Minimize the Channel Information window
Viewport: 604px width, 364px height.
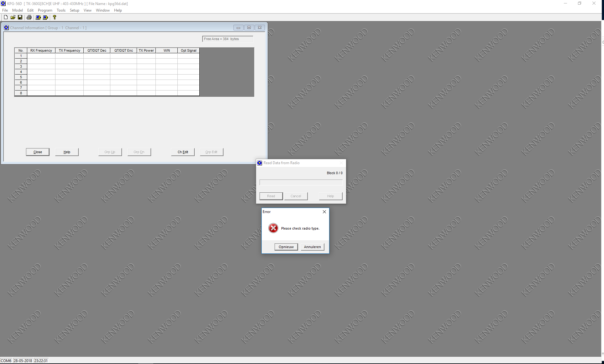pos(239,28)
